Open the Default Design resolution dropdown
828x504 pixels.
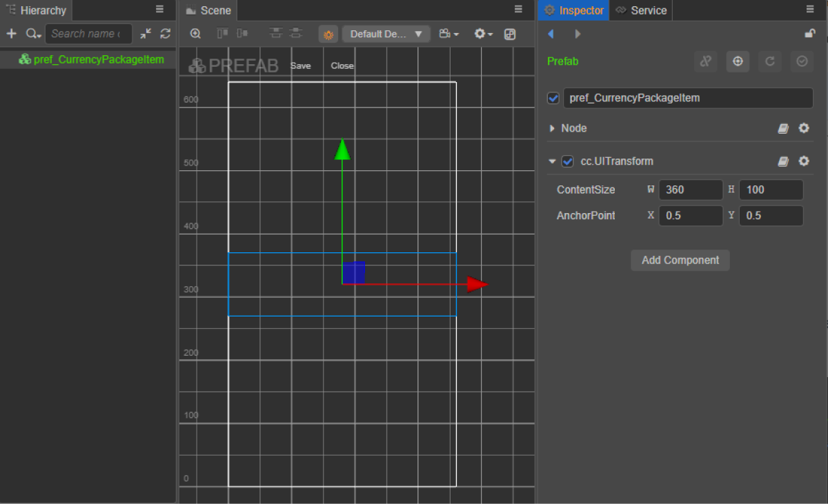[x=386, y=34]
